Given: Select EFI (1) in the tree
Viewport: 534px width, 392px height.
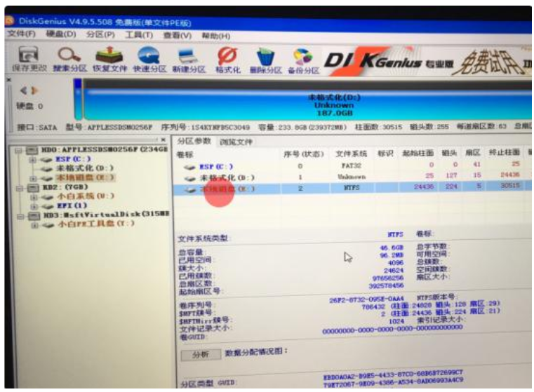Looking at the screenshot, I should [x=72, y=205].
